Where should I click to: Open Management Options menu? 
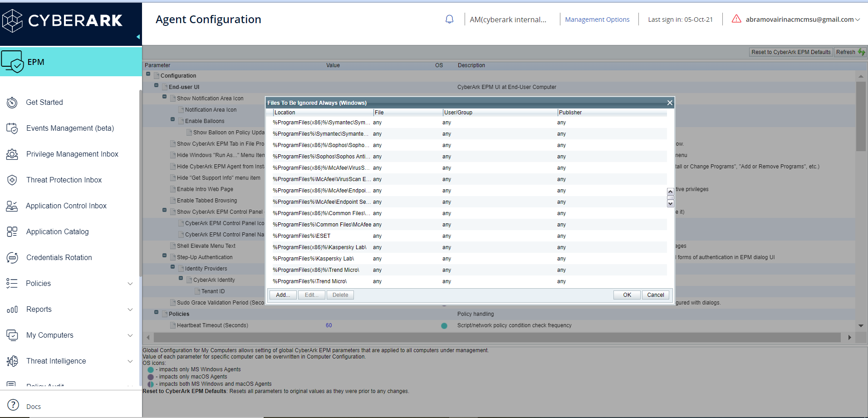pyautogui.click(x=597, y=20)
